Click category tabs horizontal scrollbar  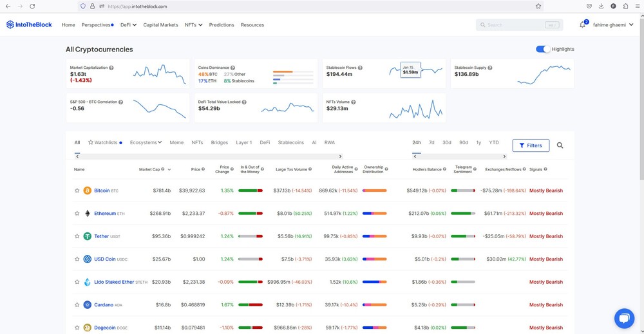click(209, 156)
